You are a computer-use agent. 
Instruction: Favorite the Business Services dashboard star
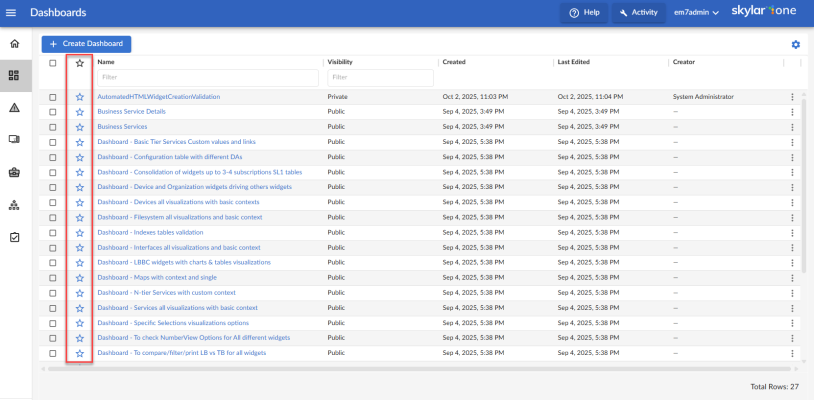[80, 127]
